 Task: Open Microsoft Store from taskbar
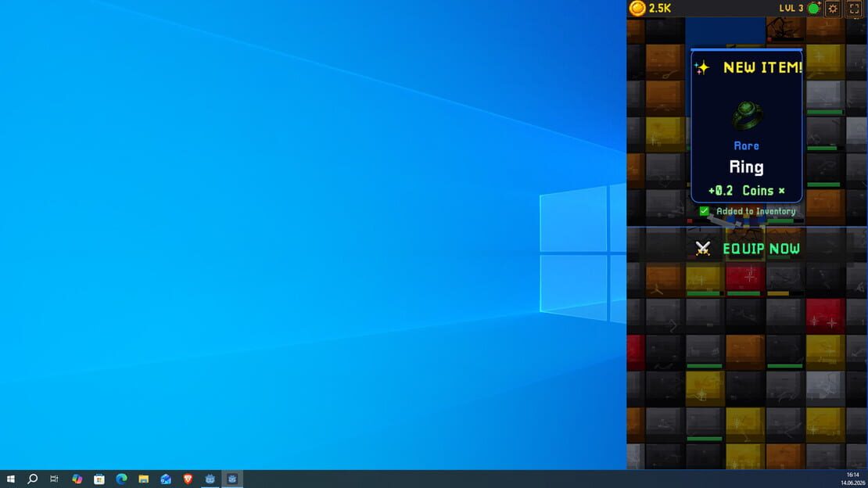tap(99, 479)
